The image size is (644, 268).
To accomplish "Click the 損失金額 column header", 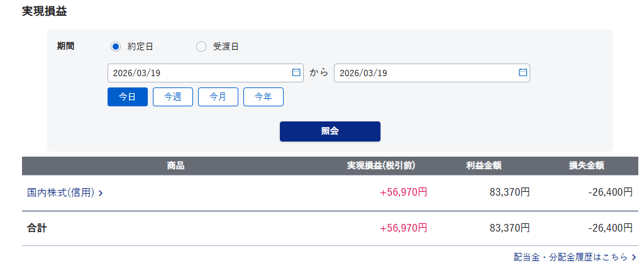I will (587, 165).
